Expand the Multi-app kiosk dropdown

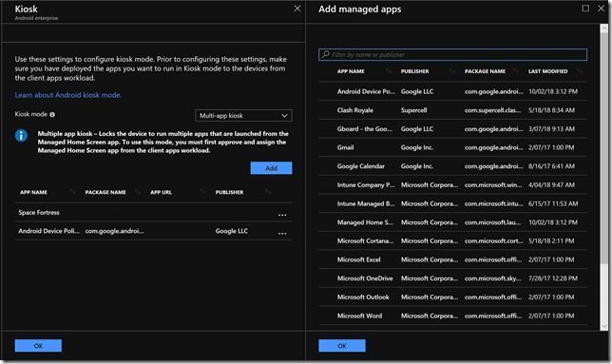(x=243, y=116)
